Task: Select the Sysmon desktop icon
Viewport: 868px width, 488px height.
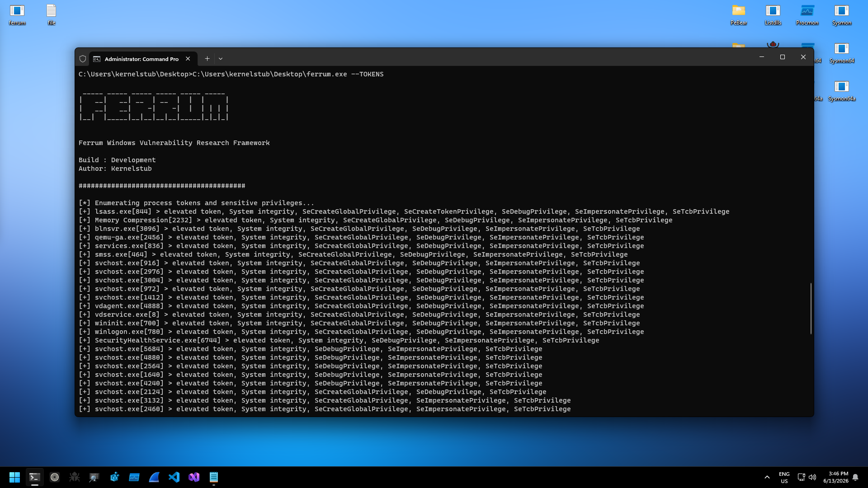Action: 842,14
